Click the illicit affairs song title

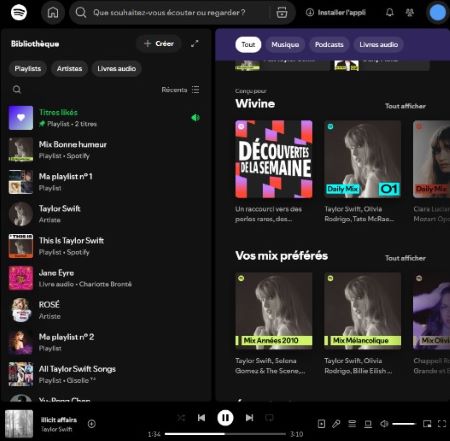click(x=59, y=420)
